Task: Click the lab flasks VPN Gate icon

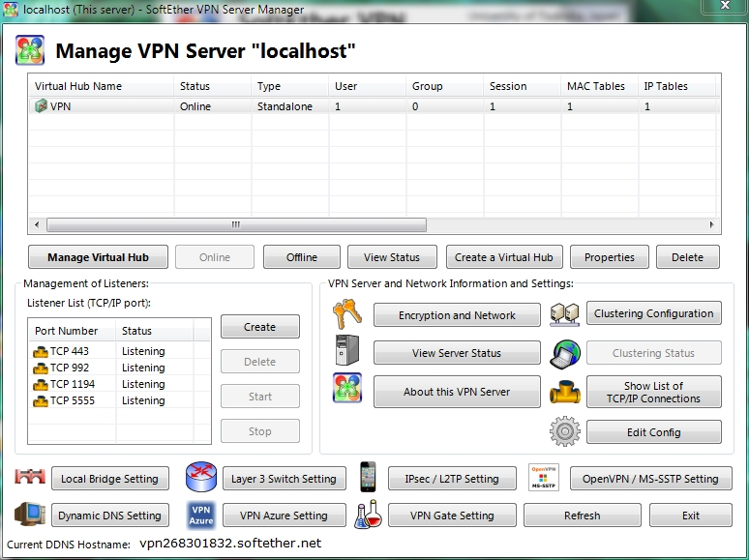Action: tap(368, 515)
